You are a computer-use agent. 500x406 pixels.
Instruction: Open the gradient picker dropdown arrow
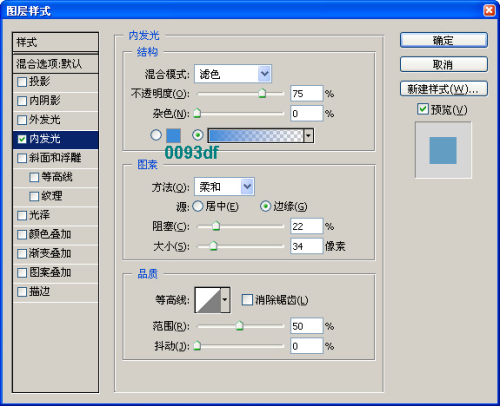[309, 136]
